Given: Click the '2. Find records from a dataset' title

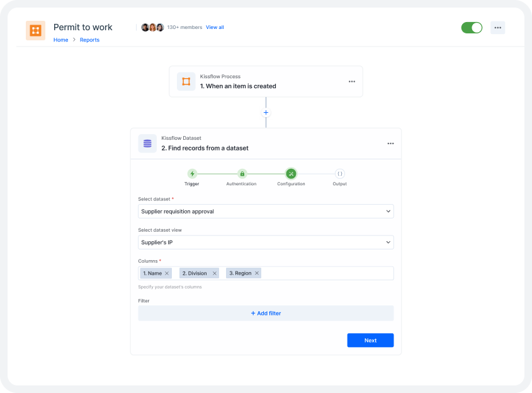Looking at the screenshot, I should [x=205, y=148].
